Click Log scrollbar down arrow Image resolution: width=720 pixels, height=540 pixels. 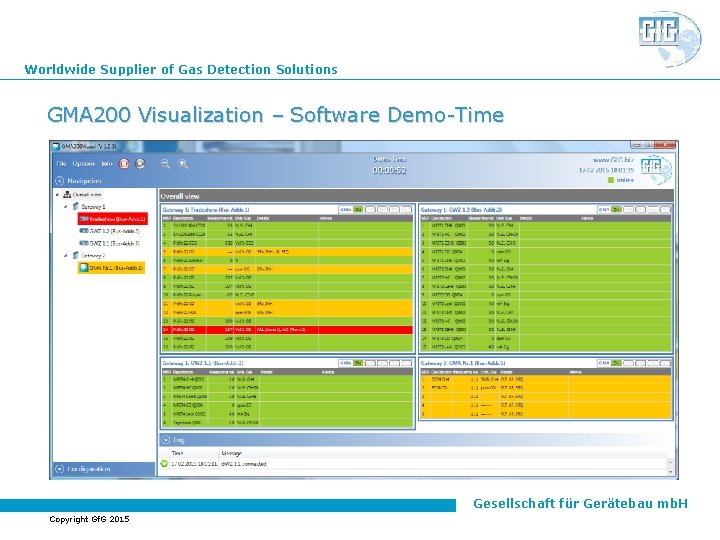tap(670, 472)
